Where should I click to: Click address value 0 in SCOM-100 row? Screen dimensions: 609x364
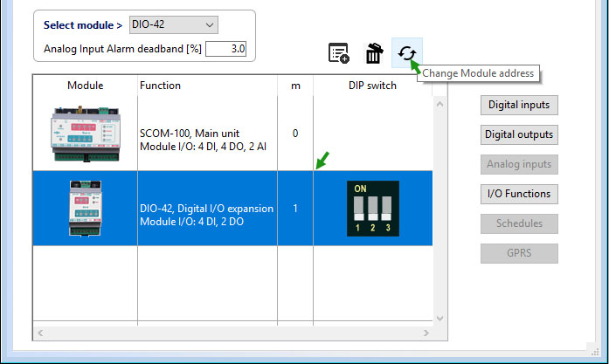(295, 134)
